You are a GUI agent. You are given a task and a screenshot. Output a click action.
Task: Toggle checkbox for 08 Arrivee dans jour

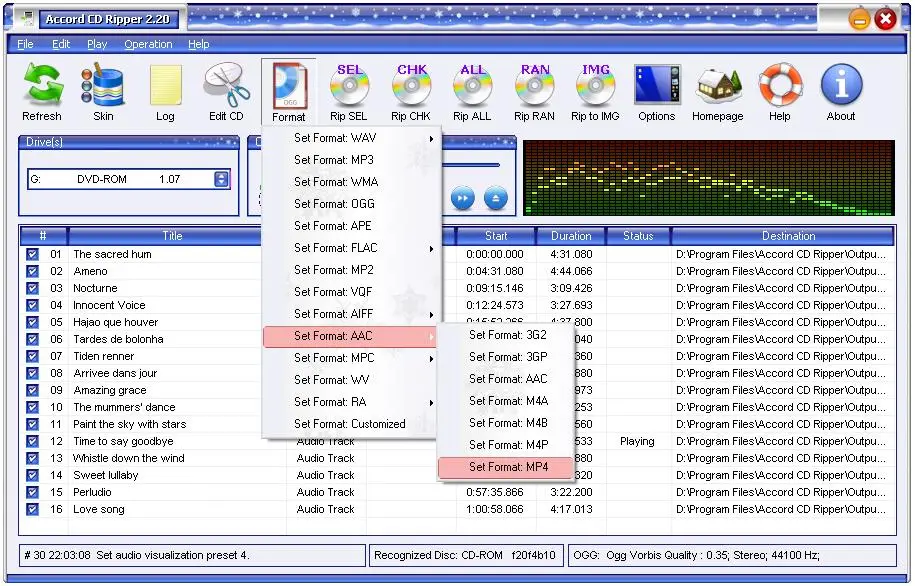pos(32,374)
